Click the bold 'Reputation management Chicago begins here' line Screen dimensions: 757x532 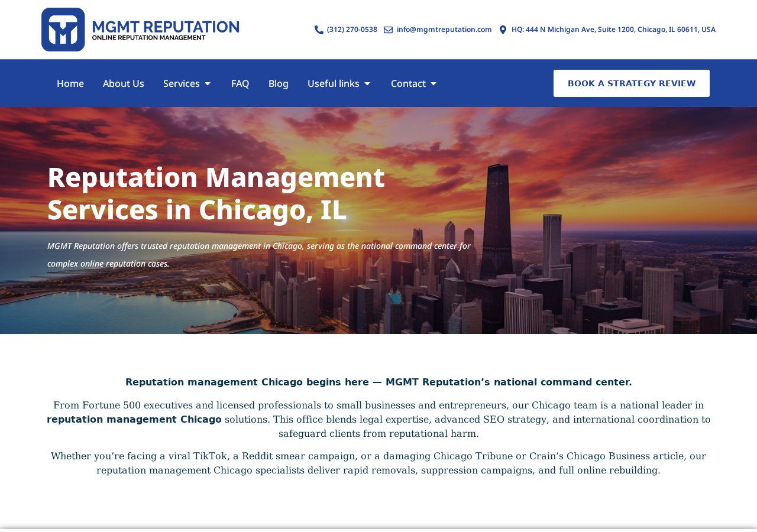point(378,382)
